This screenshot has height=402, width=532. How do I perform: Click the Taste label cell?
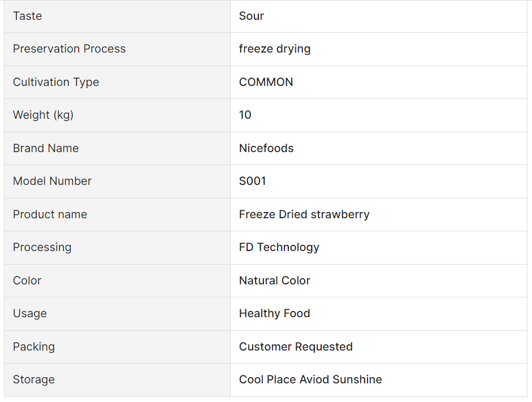tap(117, 16)
